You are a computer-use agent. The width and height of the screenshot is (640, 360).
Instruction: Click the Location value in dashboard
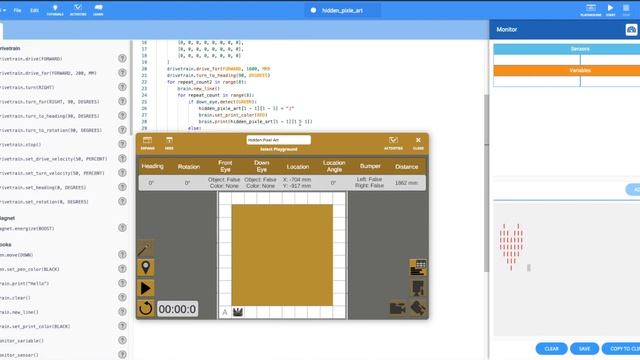[x=297, y=182]
